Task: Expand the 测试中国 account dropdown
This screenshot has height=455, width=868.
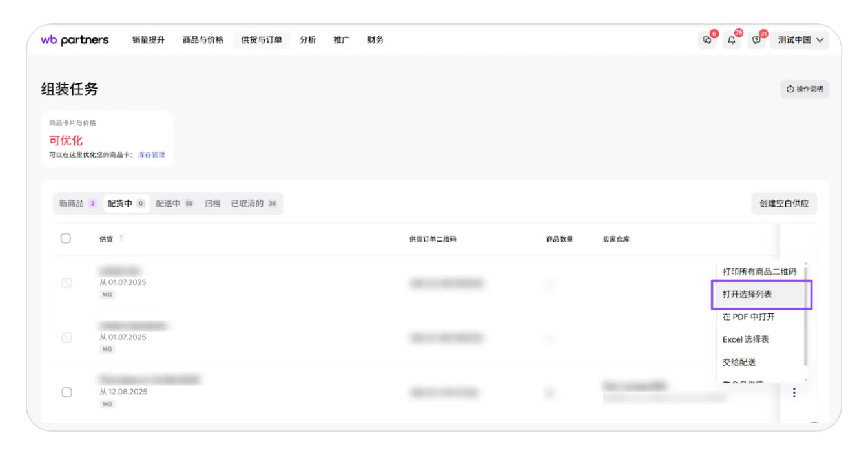Action: pyautogui.click(x=800, y=40)
